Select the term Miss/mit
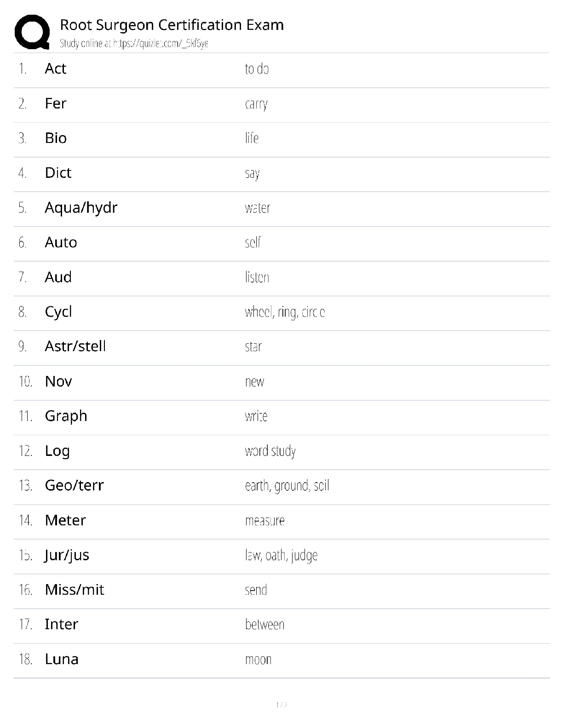Image resolution: width=563 pixels, height=728 pixels. (x=74, y=590)
